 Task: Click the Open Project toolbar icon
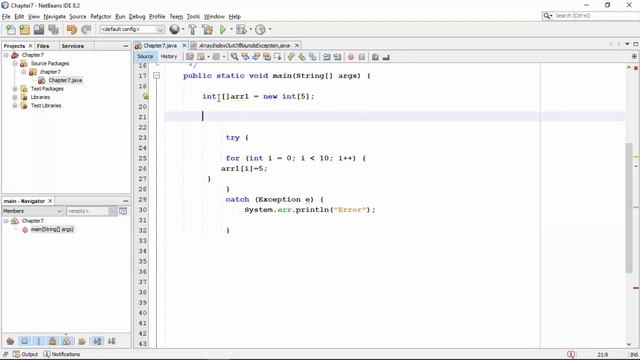(39, 29)
